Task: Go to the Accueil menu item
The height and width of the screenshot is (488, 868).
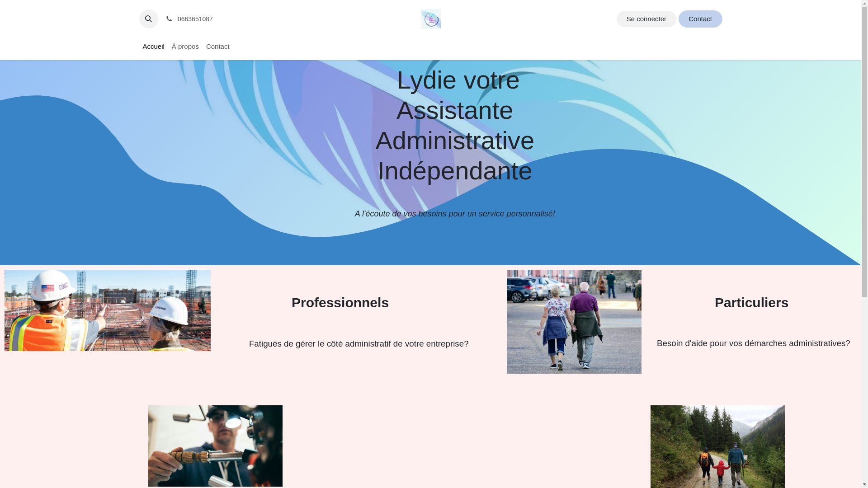Action: click(153, 47)
